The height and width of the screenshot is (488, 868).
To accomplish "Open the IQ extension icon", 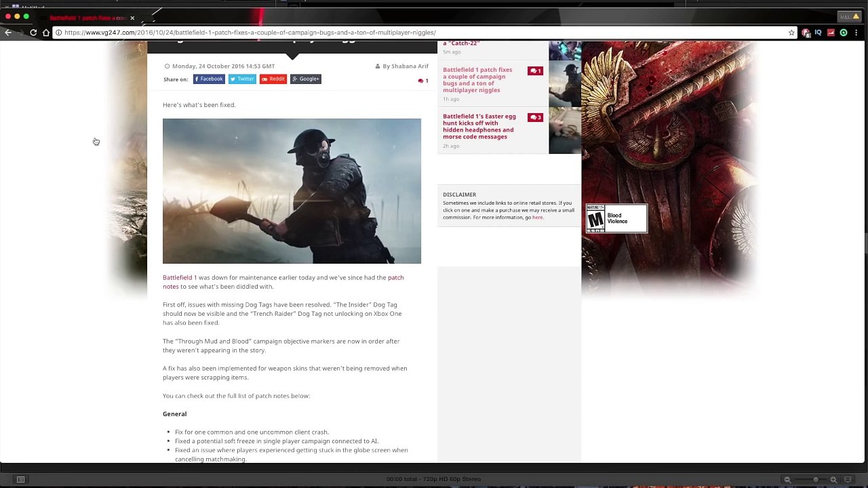I will 818,33.
